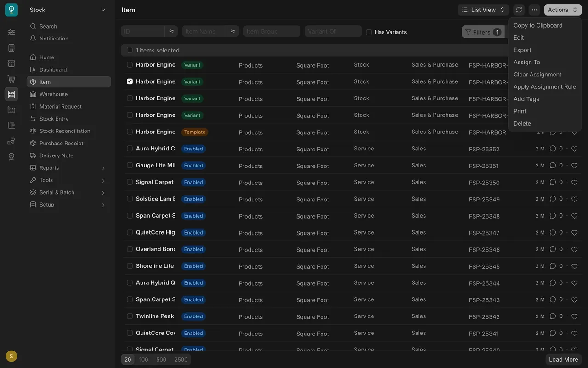This screenshot has width=588, height=368.
Task: Open the user avatar S menu
Action: coord(11,356)
